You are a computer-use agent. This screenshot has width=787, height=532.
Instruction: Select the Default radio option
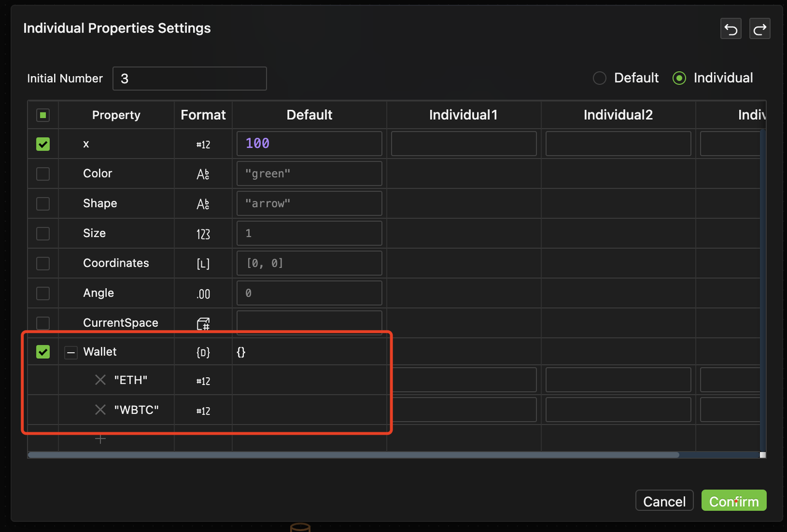click(599, 78)
